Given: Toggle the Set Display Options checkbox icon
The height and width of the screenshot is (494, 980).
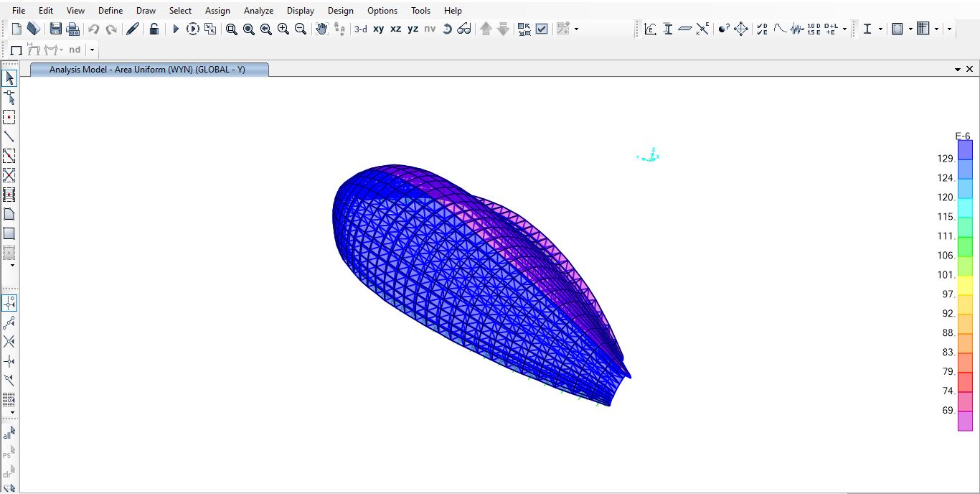Looking at the screenshot, I should coord(542,29).
